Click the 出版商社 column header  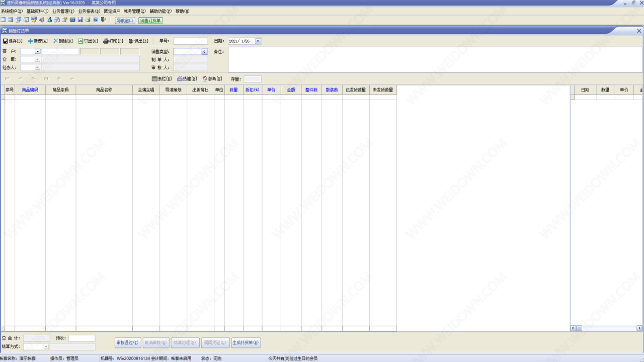(x=200, y=90)
